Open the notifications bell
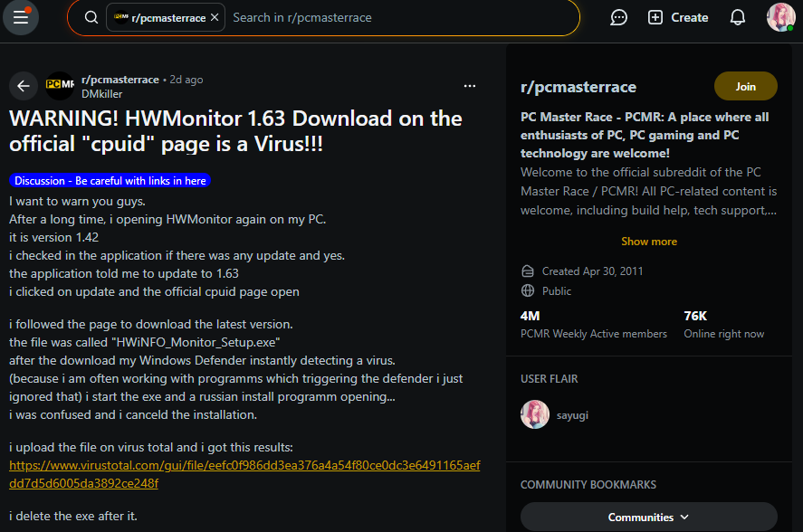This screenshot has height=532, width=803. tap(738, 17)
